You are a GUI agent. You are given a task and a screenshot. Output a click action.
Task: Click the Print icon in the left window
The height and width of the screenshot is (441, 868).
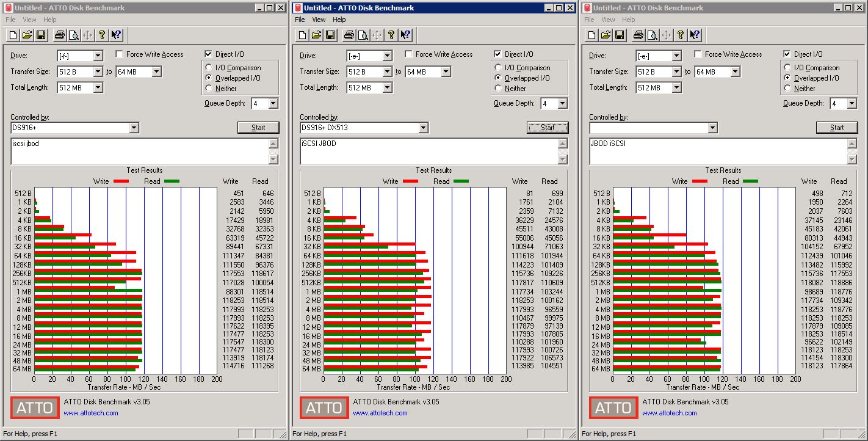tap(59, 35)
